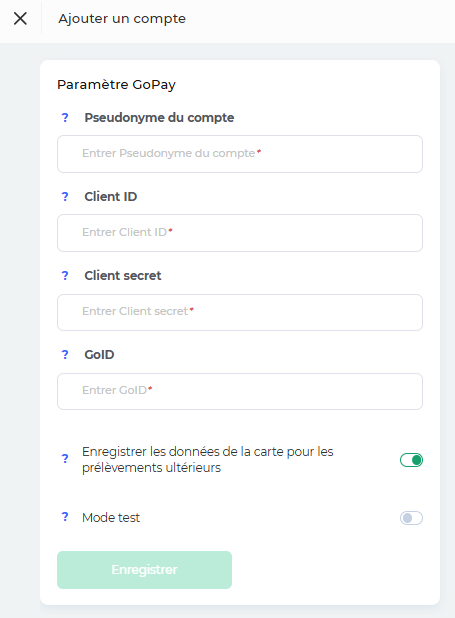Viewport: 455px width, 618px height.
Task: Click the Entrer GoID input box
Action: coord(240,391)
